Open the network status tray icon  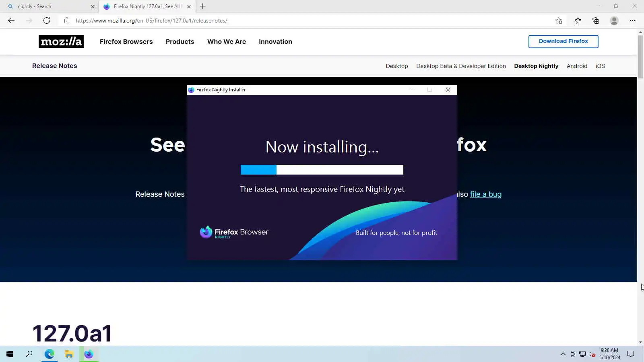point(582,354)
